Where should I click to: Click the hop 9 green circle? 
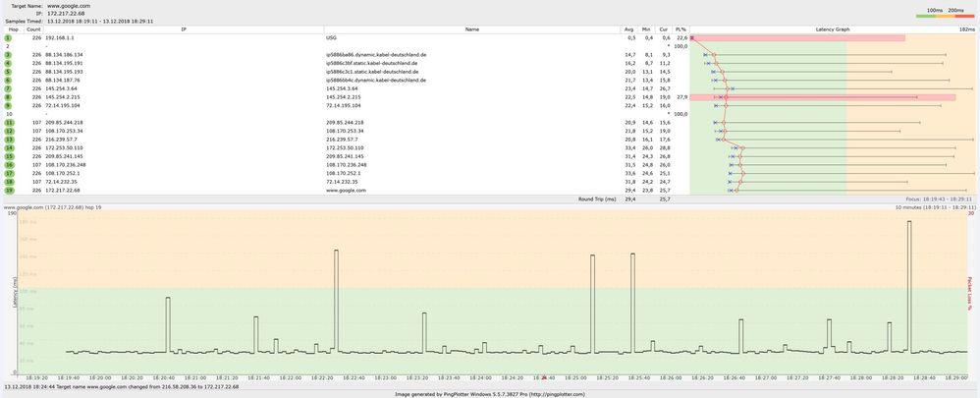(8, 106)
